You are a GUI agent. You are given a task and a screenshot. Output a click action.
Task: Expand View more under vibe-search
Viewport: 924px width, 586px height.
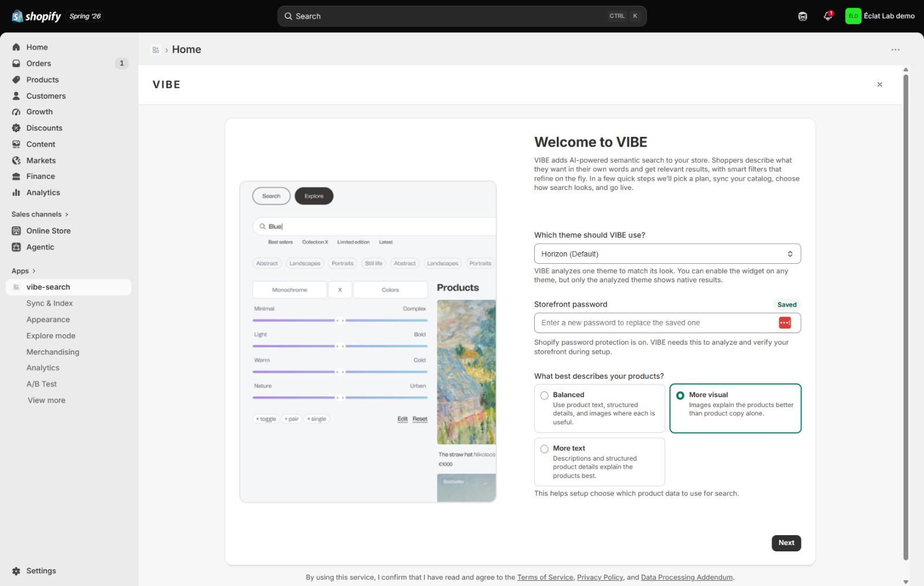coord(46,400)
